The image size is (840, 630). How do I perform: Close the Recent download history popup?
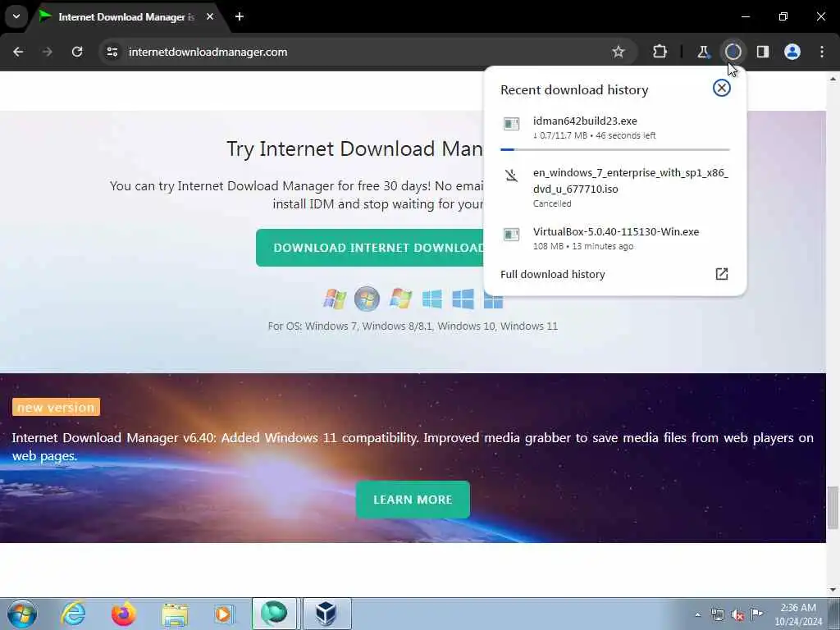tap(722, 88)
